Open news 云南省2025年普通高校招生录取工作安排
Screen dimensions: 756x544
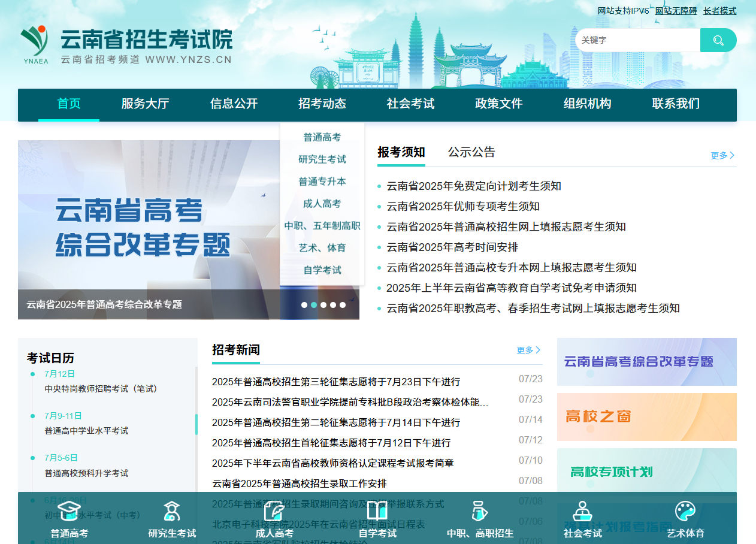tap(300, 483)
